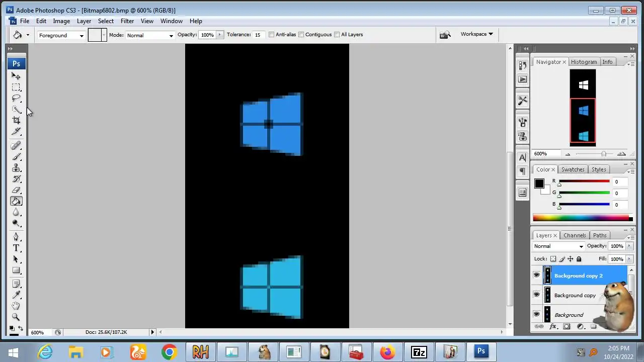Select the Eyedropper tool
The image size is (644, 362).
click(x=16, y=295)
